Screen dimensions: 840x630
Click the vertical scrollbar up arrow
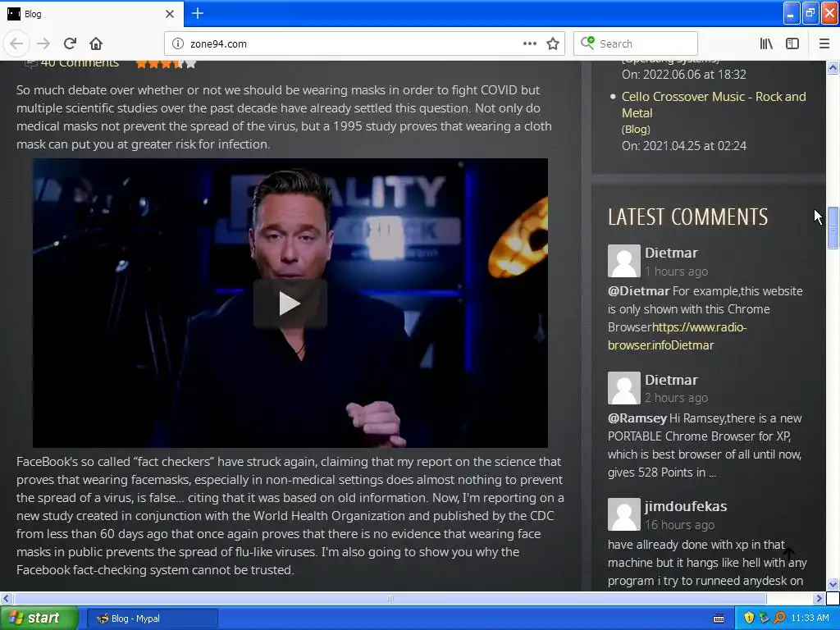click(833, 67)
